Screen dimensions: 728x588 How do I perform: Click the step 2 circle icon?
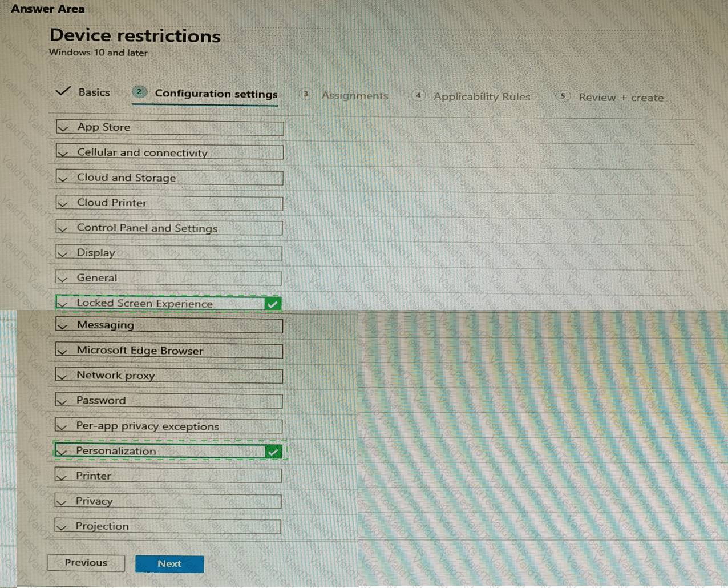(139, 92)
